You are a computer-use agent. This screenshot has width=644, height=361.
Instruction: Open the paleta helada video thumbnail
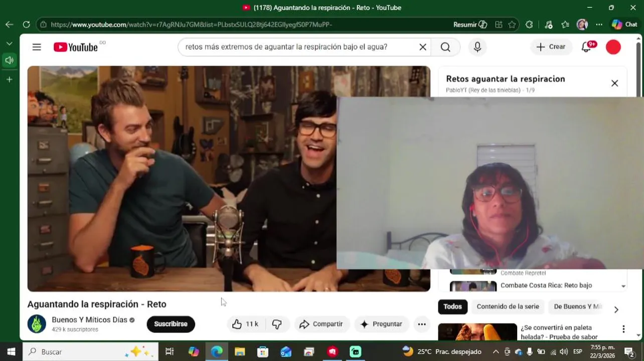point(477,332)
